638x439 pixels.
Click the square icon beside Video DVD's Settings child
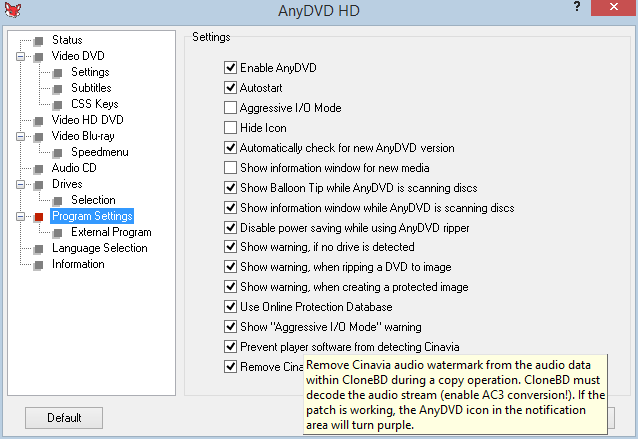coord(58,73)
